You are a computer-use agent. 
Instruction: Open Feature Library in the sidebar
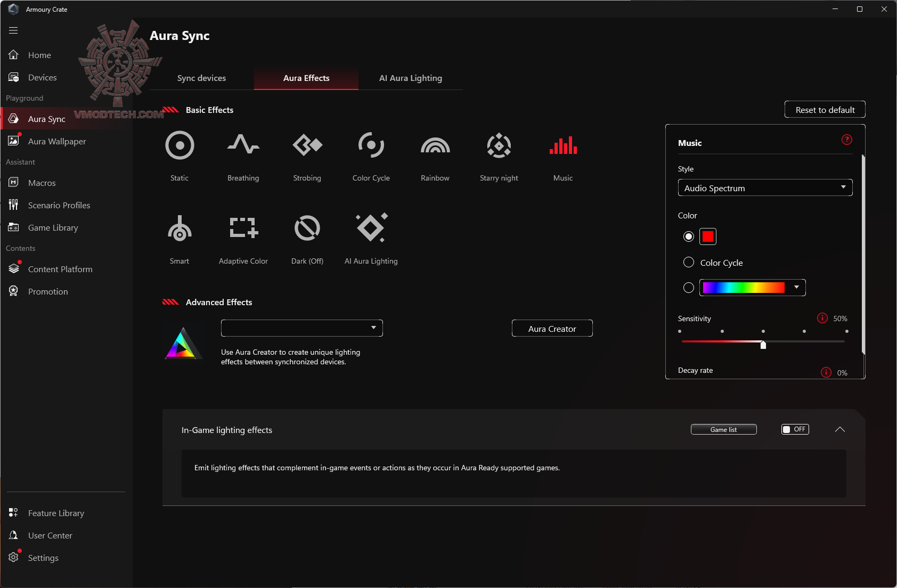point(67,513)
